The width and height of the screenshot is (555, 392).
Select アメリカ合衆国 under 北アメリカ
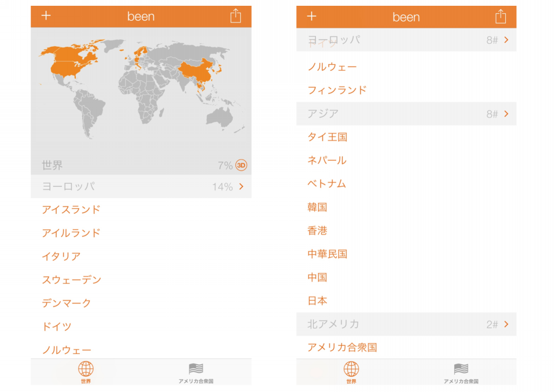pyautogui.click(x=342, y=347)
